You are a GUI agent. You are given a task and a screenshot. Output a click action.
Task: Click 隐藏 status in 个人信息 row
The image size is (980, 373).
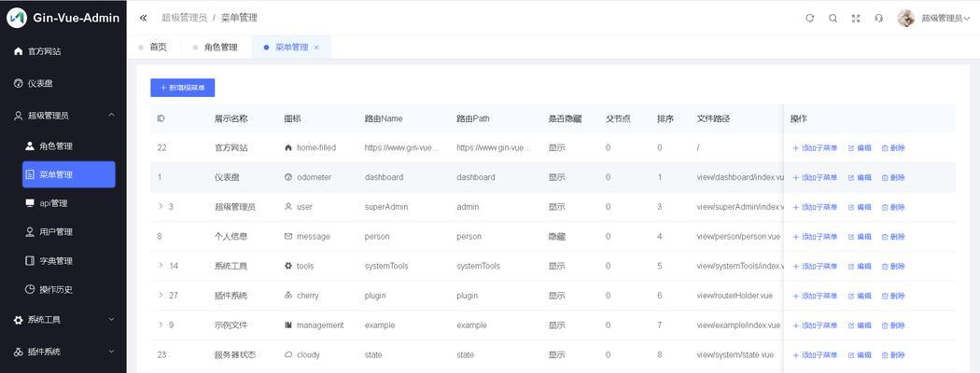[557, 237]
